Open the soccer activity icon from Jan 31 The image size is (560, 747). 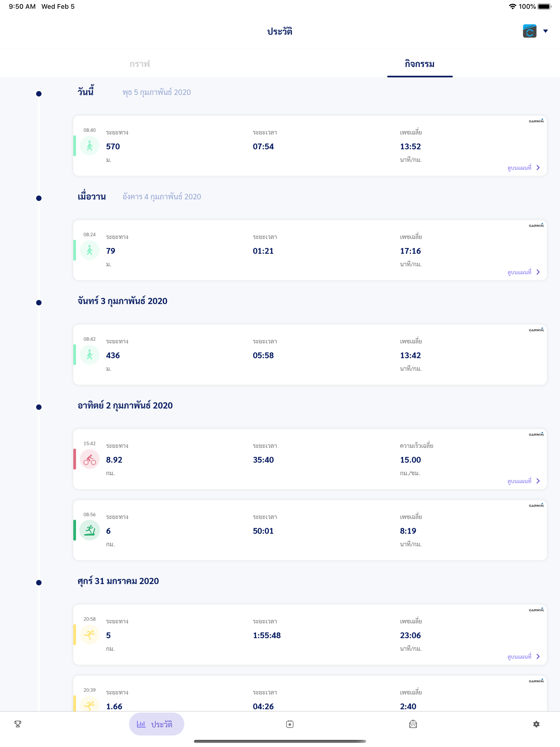click(x=89, y=635)
